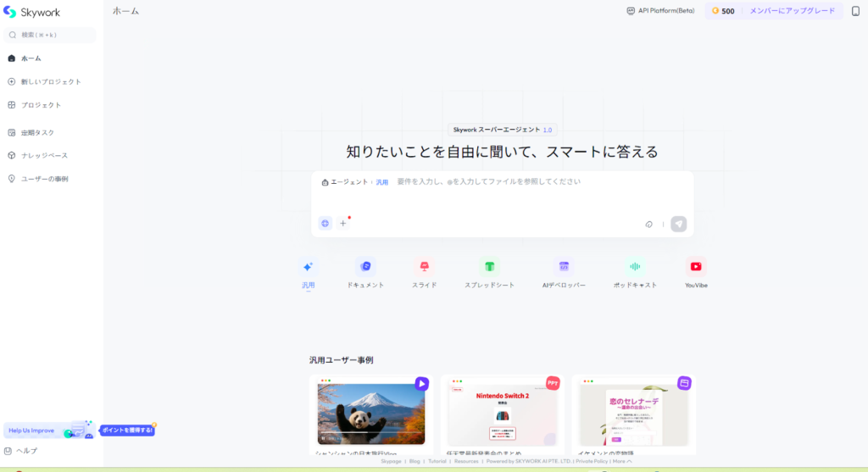This screenshot has height=472, width=868.
Task: Select the ポッドキャスト podcast icon
Action: click(635, 267)
